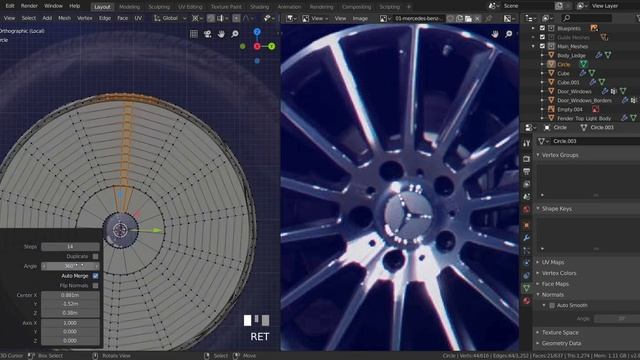Click the Axis X 1.000 field

tap(70, 322)
